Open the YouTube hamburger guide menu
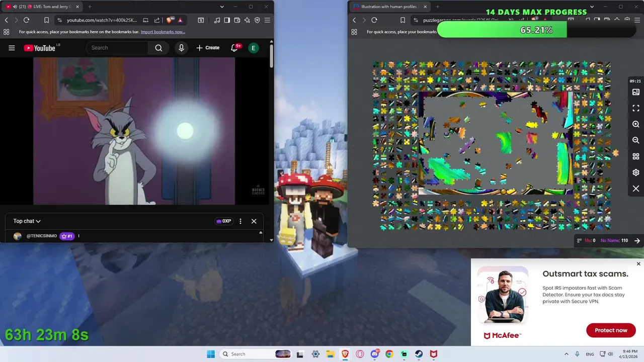This screenshot has width=644, height=362. (x=12, y=48)
